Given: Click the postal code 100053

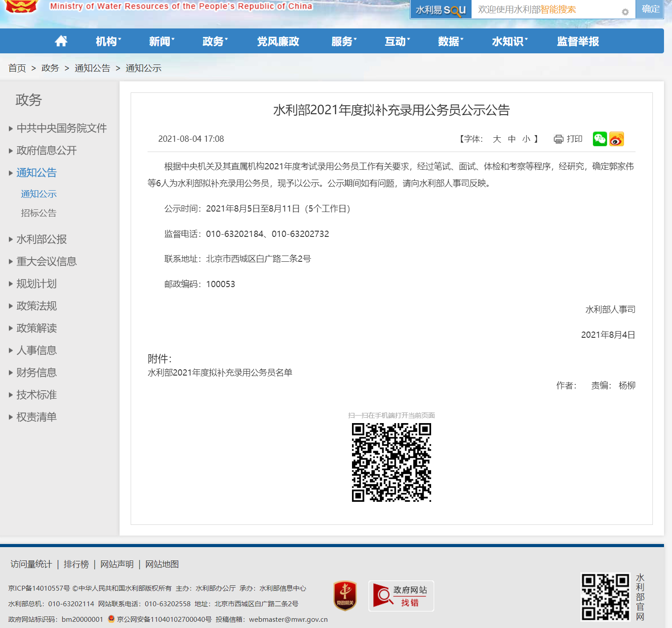Looking at the screenshot, I should pos(220,284).
